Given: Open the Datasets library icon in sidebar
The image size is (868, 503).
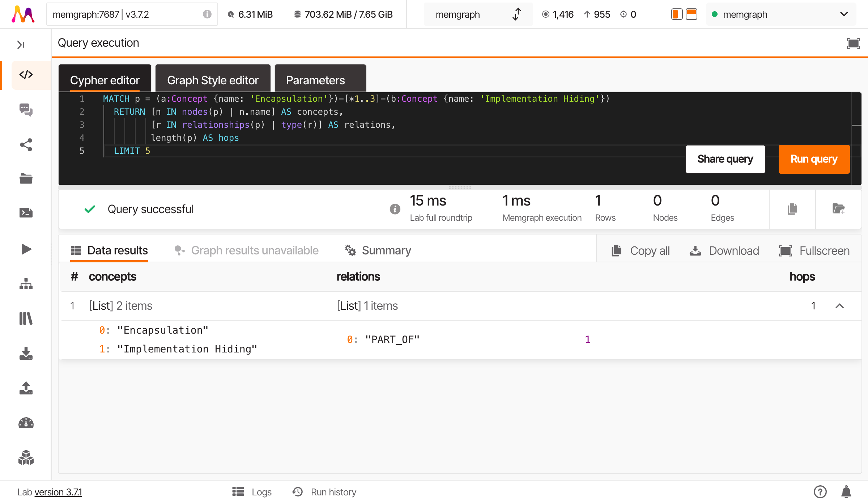Looking at the screenshot, I should click(x=25, y=318).
